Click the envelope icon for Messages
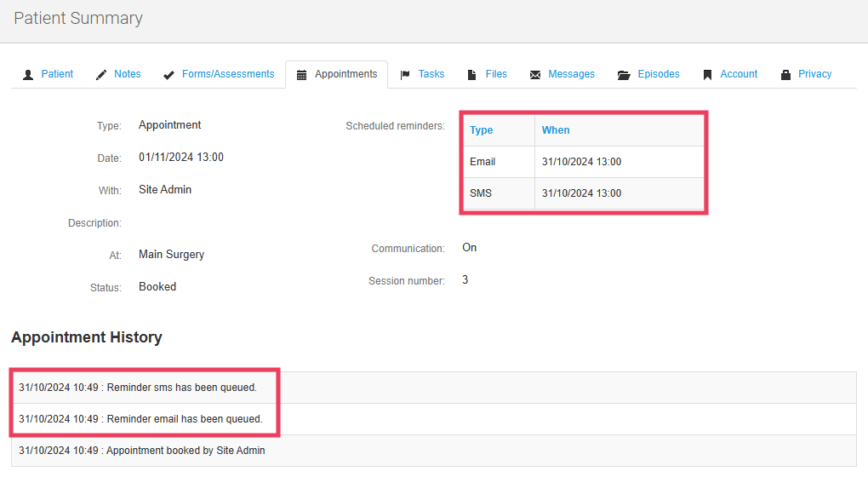Viewport: 868px width, 483px height. click(x=535, y=75)
